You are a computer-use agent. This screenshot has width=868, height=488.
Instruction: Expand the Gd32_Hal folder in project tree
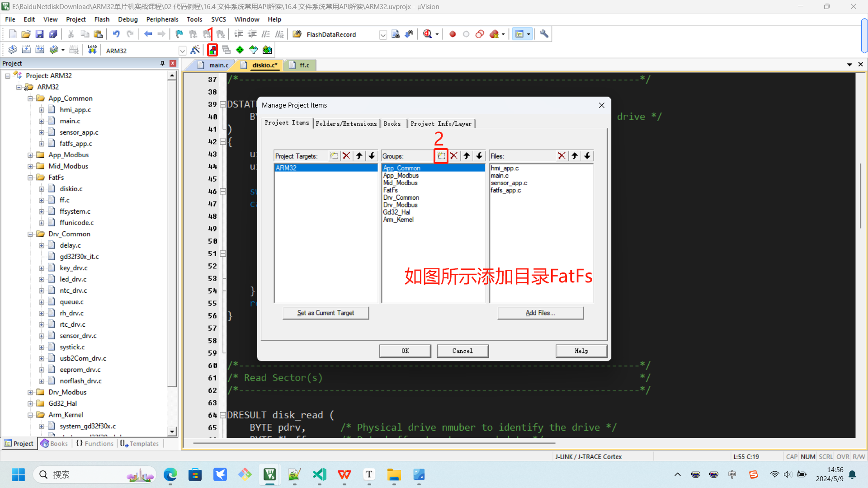coord(30,404)
